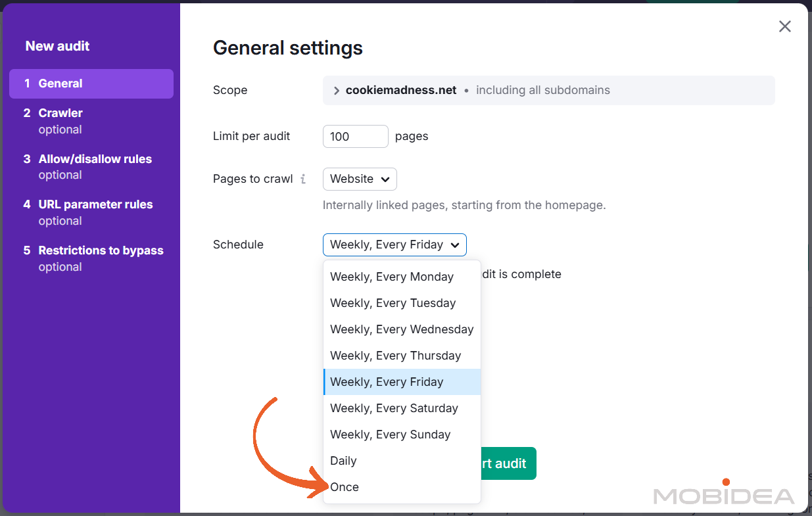The width and height of the screenshot is (812, 516).
Task: Choose Weekly, Every Monday schedule
Action: point(392,277)
